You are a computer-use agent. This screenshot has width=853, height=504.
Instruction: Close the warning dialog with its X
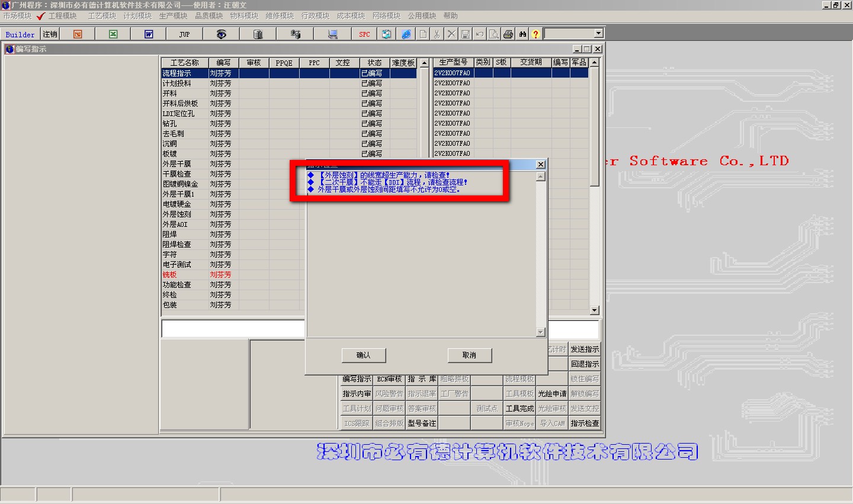[540, 164]
